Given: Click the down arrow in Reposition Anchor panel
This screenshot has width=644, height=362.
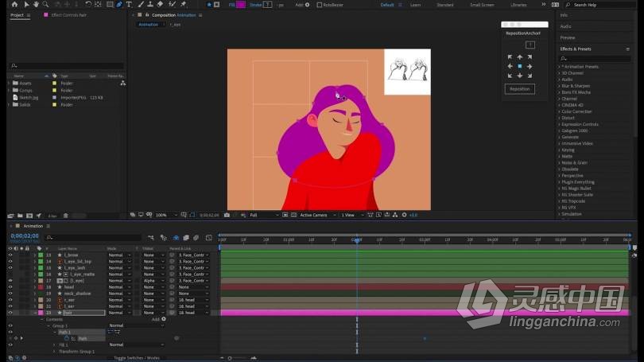Looking at the screenshot, I should click(x=520, y=76).
